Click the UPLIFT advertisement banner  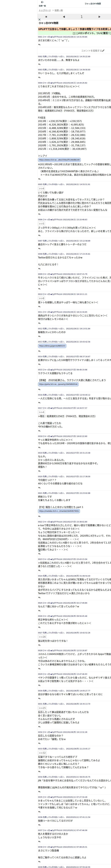(x=74, y=29)
